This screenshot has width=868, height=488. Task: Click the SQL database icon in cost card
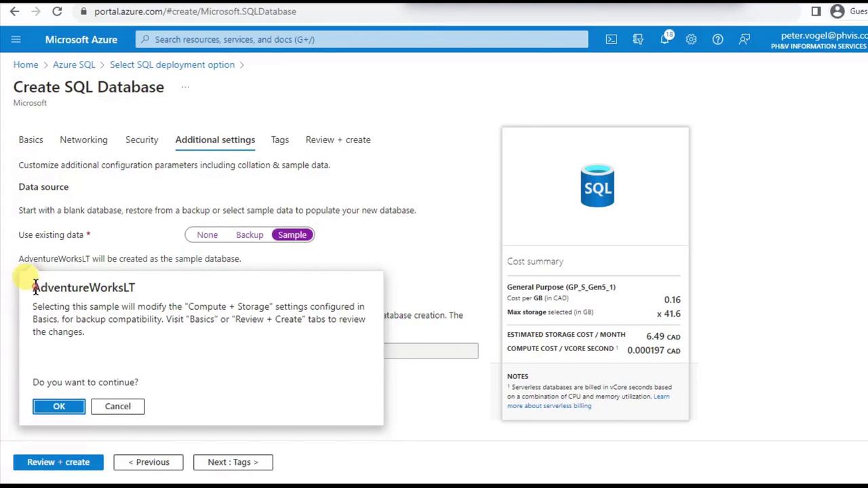597,186
